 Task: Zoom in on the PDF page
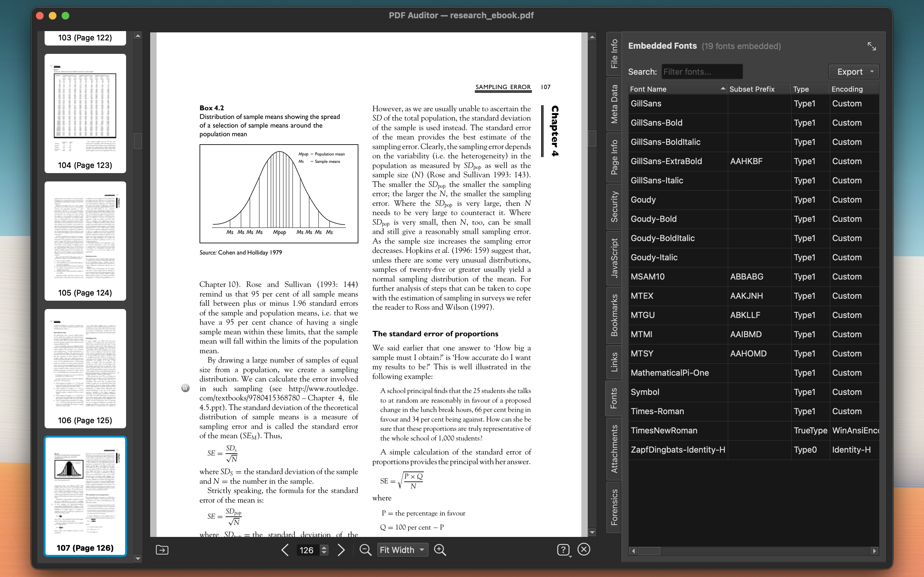pyautogui.click(x=440, y=549)
